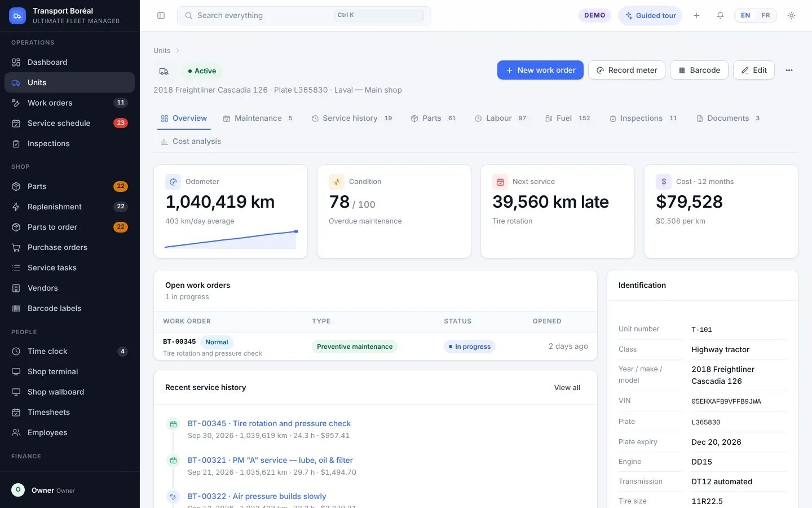Open the Cost analysis tab
This screenshot has height=508, width=812.
pos(191,142)
